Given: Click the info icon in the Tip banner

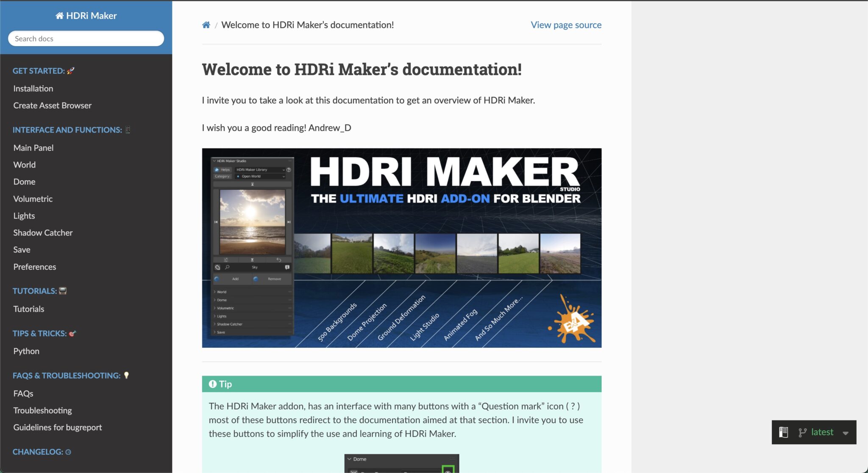Looking at the screenshot, I should tap(212, 384).
